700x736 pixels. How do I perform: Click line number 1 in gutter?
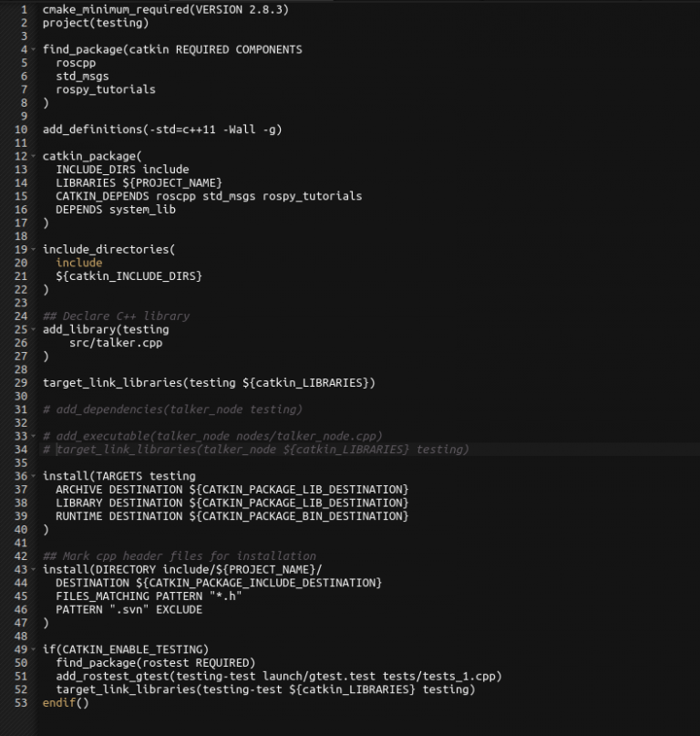24,9
